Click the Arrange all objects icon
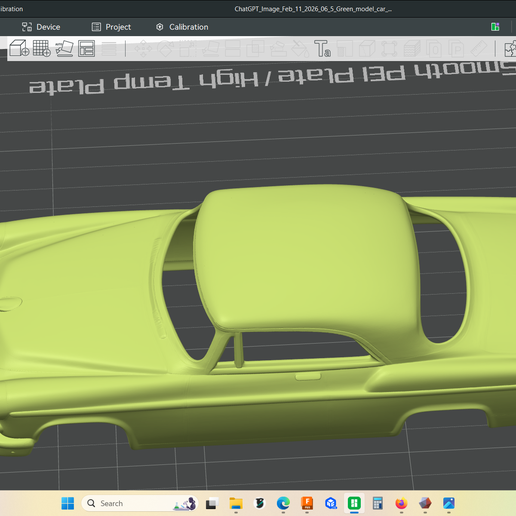The image size is (516, 516). tap(86, 49)
